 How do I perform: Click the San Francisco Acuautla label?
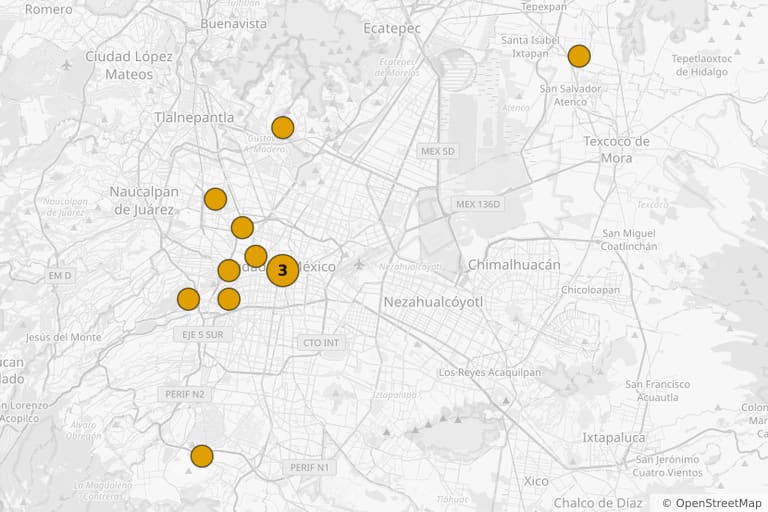point(658,390)
